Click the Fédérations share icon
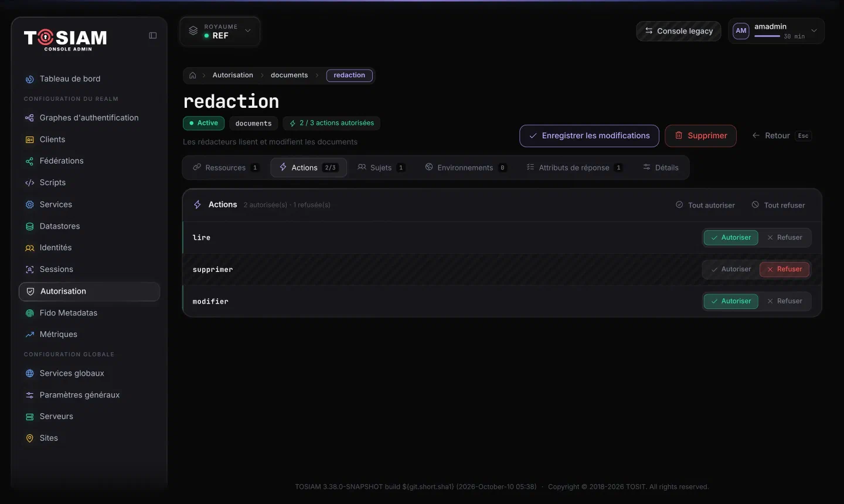The height and width of the screenshot is (504, 844). pyautogui.click(x=30, y=161)
